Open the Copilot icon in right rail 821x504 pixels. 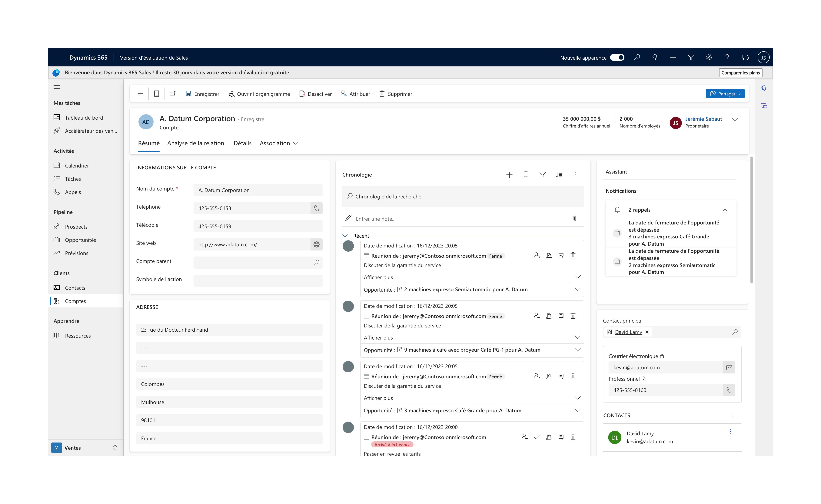(x=764, y=88)
